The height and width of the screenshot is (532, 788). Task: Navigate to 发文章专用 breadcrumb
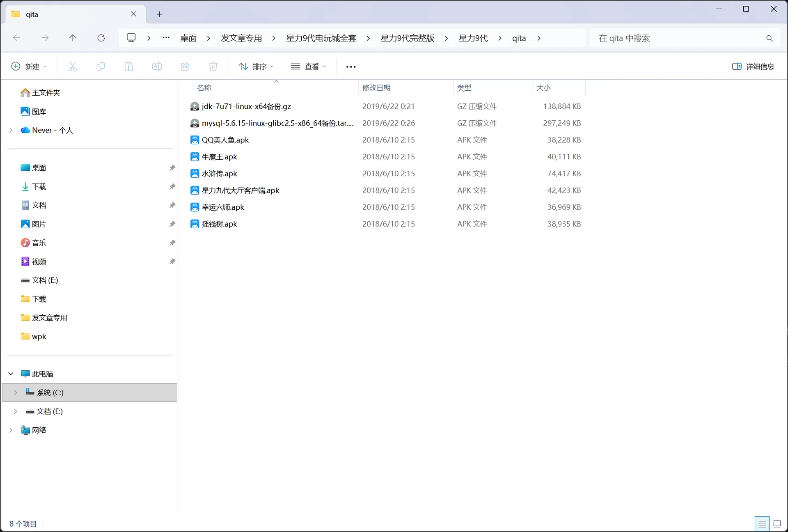tap(241, 38)
